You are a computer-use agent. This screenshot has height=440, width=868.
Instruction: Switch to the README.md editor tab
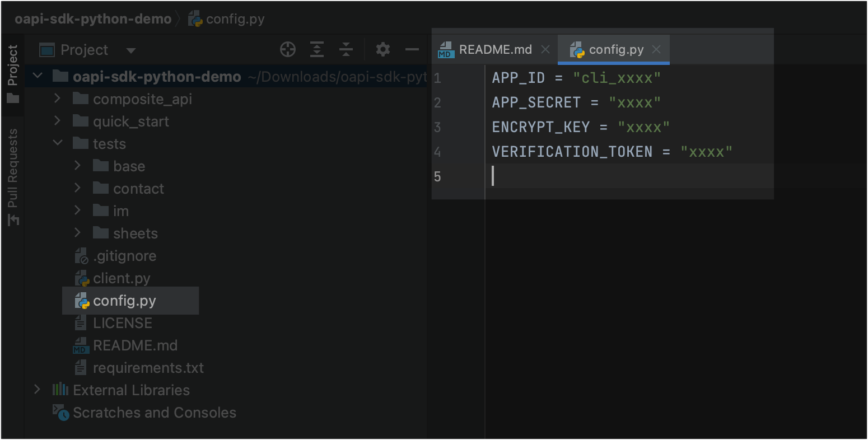point(495,50)
